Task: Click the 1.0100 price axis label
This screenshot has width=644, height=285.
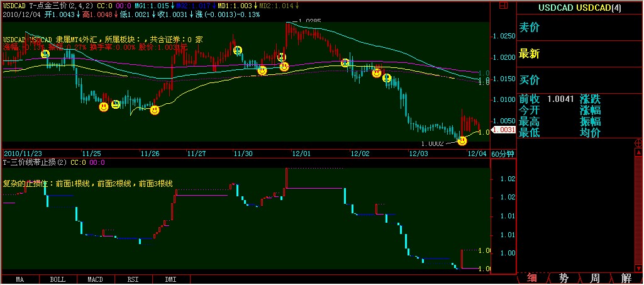Action: point(504,99)
